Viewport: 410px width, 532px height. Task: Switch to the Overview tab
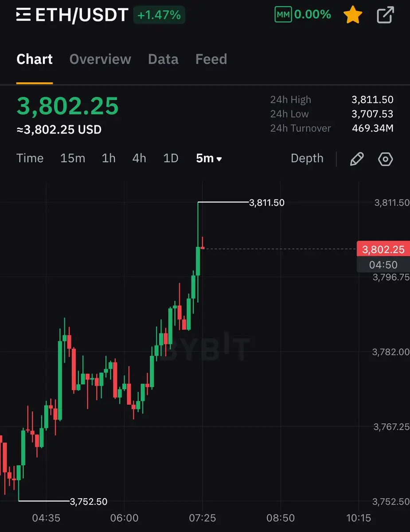coord(100,59)
